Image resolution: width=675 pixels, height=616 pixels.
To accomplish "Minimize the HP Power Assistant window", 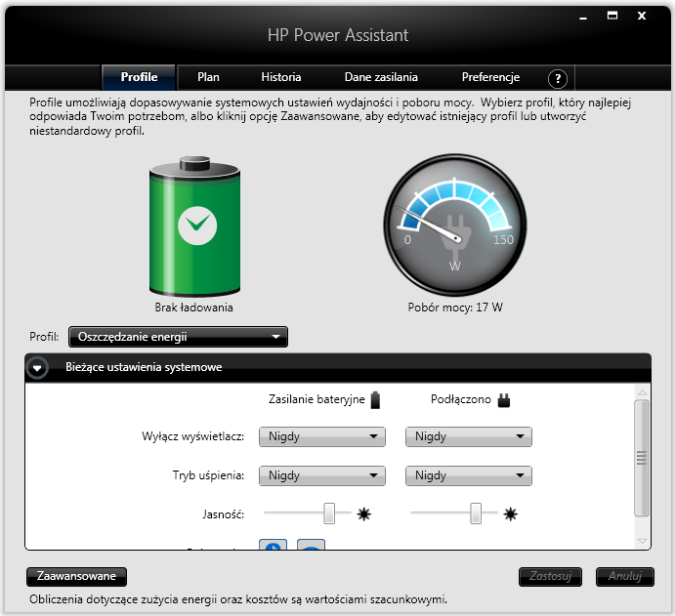I will coord(583,17).
